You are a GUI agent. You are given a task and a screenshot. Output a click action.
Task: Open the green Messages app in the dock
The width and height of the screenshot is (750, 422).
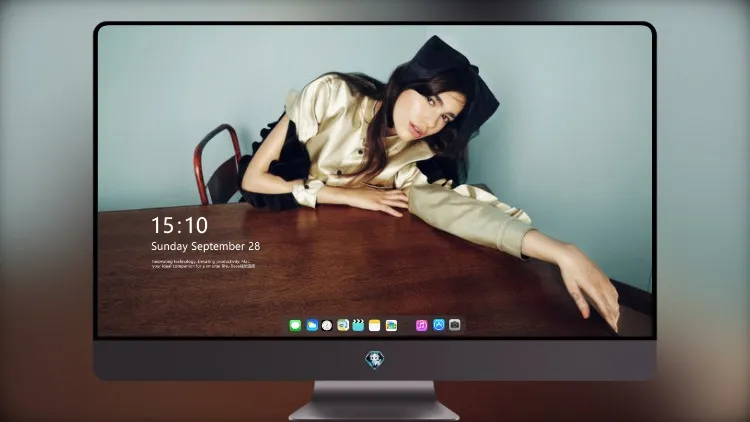(295, 325)
